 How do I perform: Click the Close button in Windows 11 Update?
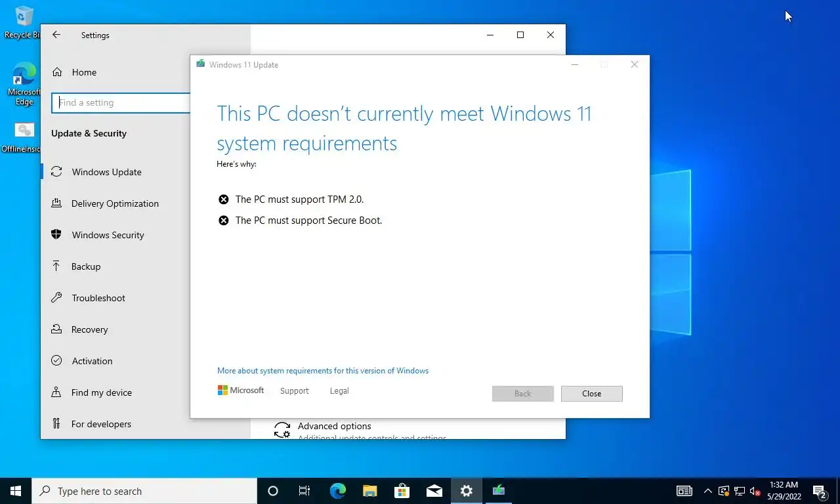(592, 394)
